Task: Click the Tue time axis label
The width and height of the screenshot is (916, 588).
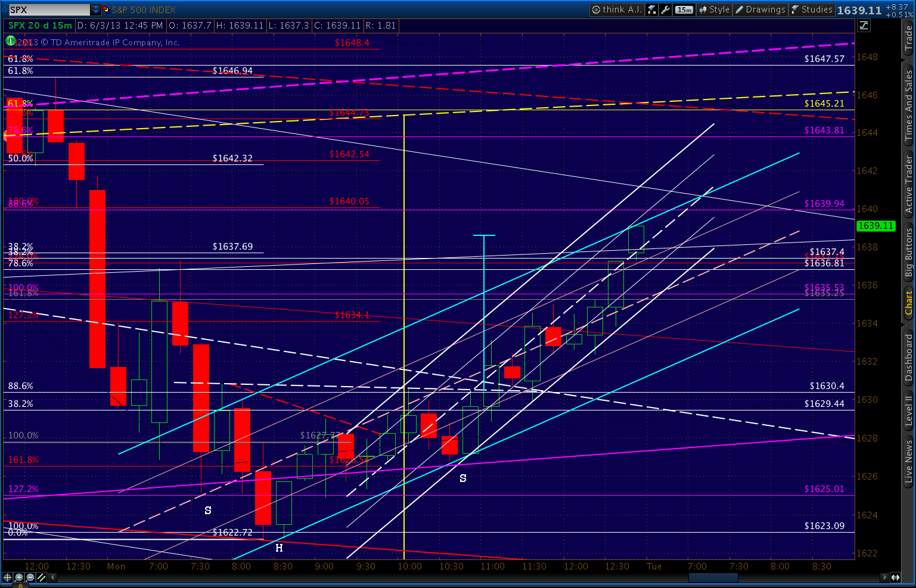Action: pos(654,566)
